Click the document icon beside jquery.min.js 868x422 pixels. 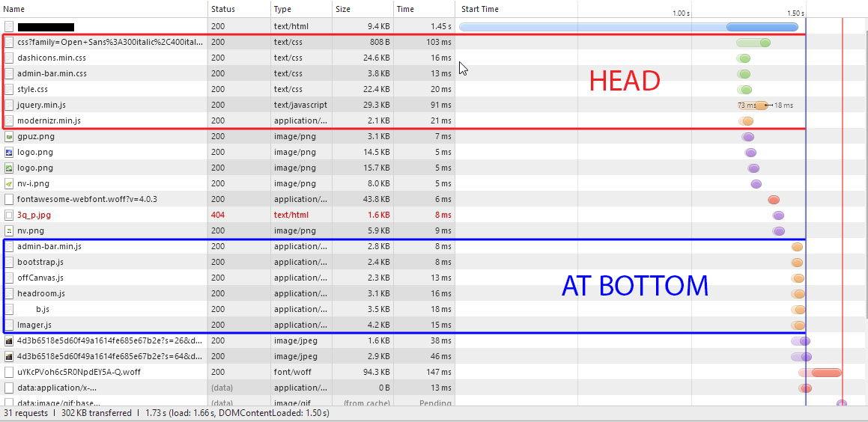point(10,105)
